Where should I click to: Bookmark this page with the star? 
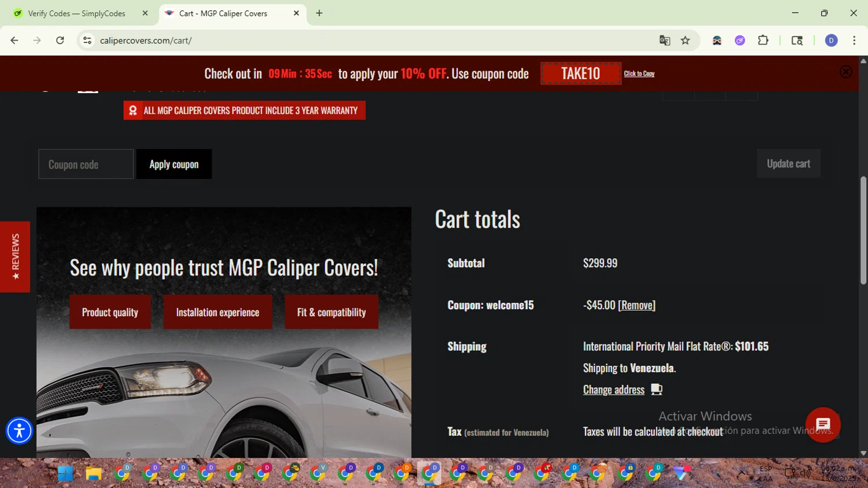686,41
